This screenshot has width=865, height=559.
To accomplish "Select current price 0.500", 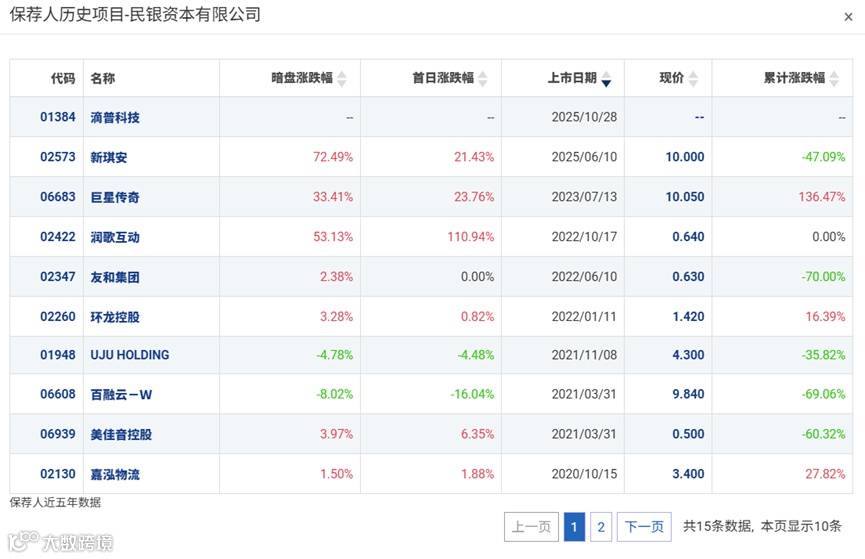I will tap(688, 434).
